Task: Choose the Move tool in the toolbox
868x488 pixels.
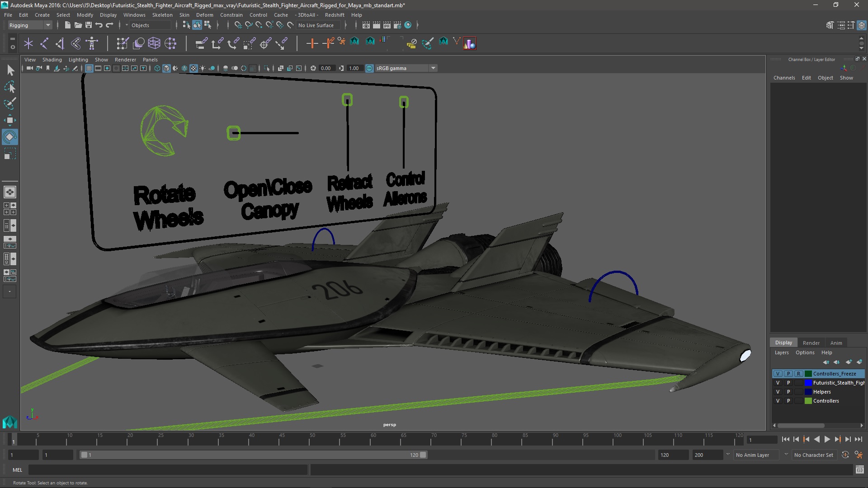Action: click(x=10, y=120)
